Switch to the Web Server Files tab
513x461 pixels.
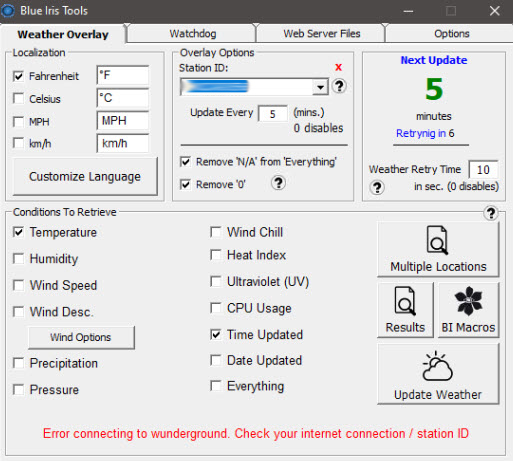click(x=322, y=34)
